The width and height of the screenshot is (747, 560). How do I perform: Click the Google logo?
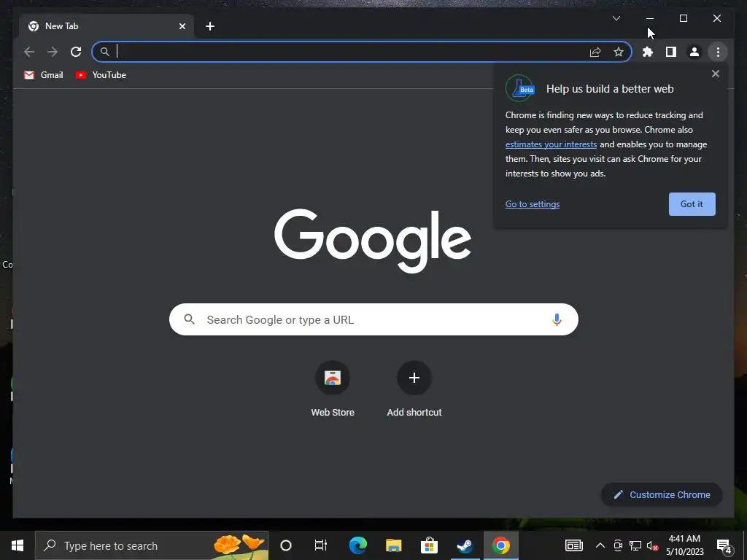(x=373, y=241)
